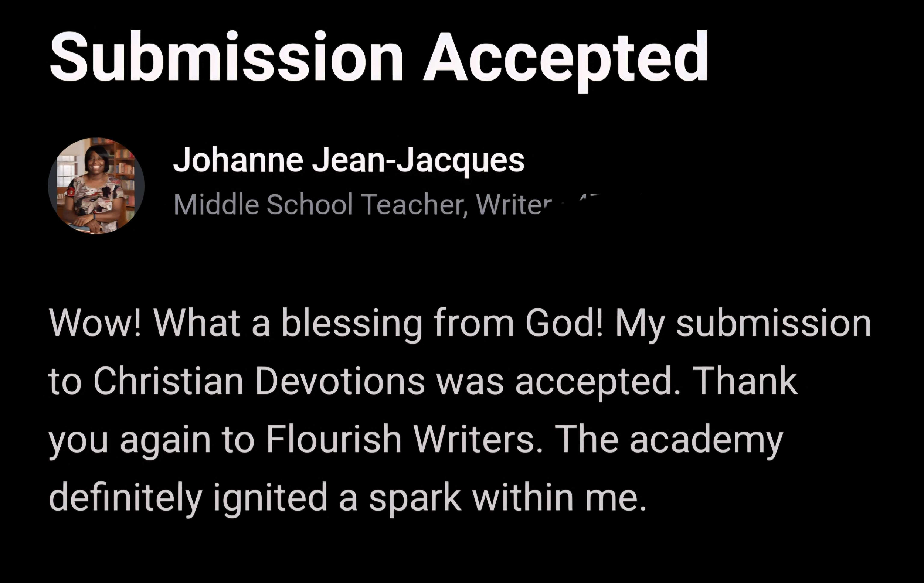
Task: Click the words "you again"
Action: (x=130, y=439)
